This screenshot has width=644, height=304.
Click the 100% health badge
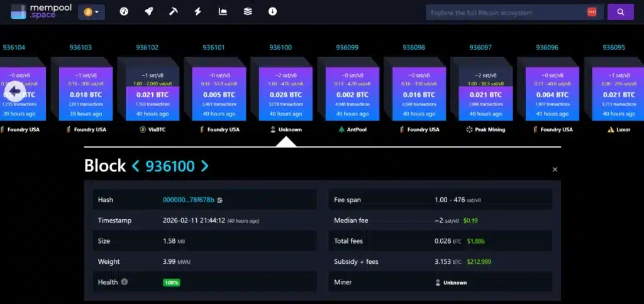click(172, 283)
